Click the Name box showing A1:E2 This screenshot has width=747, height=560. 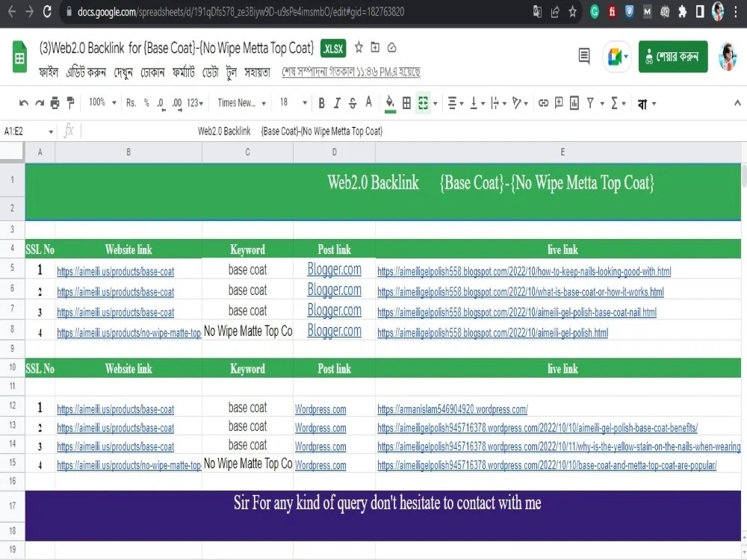(28, 131)
